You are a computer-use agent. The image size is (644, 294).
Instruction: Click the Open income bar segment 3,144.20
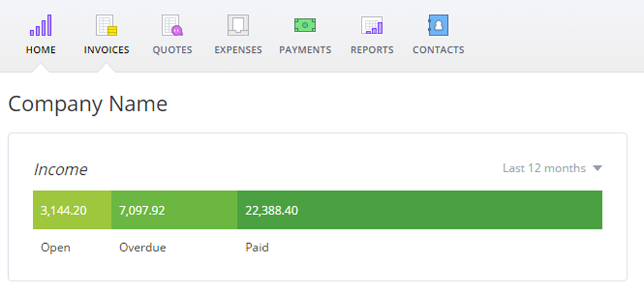[72, 210]
